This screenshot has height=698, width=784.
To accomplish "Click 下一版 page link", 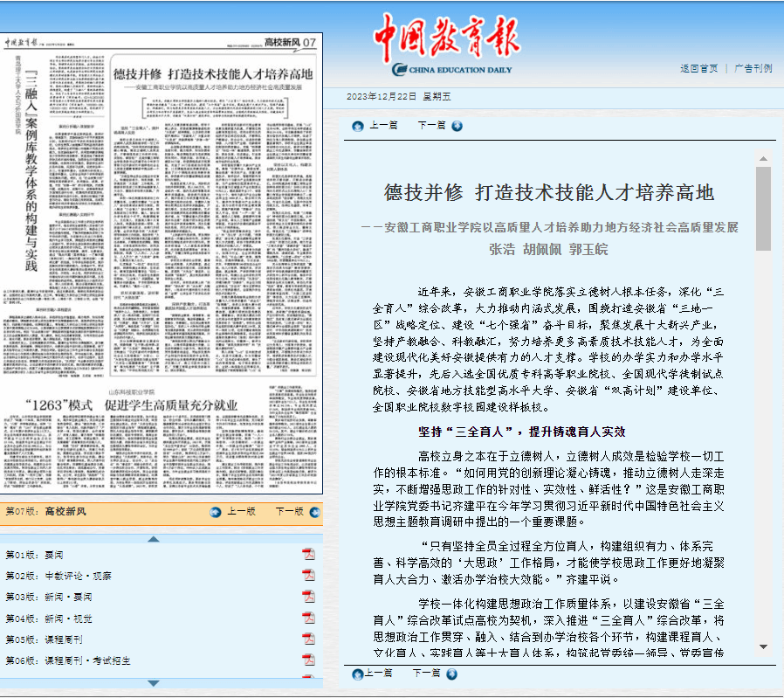I will 290,511.
